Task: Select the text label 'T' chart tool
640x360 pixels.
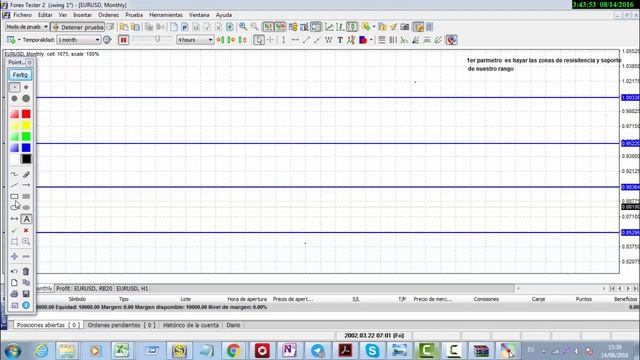Action: click(340, 40)
